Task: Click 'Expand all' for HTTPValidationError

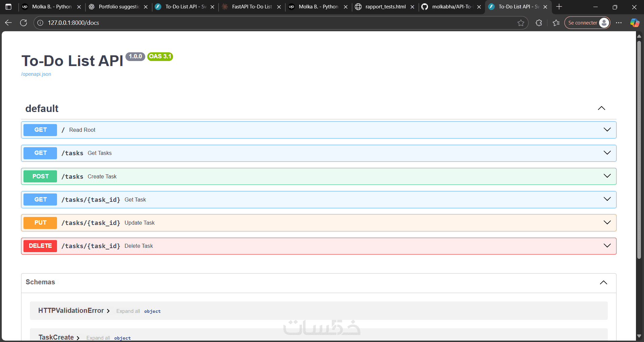Action: click(x=128, y=311)
